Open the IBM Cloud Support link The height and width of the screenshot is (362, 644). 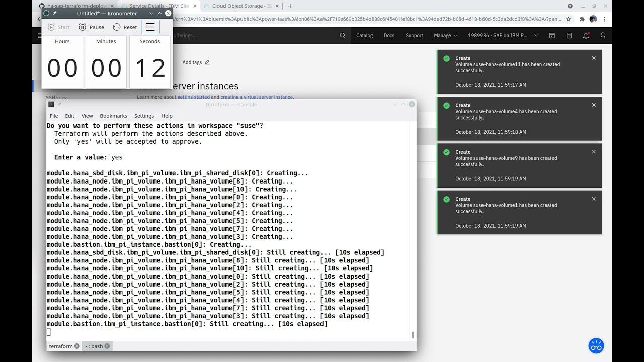click(x=414, y=35)
